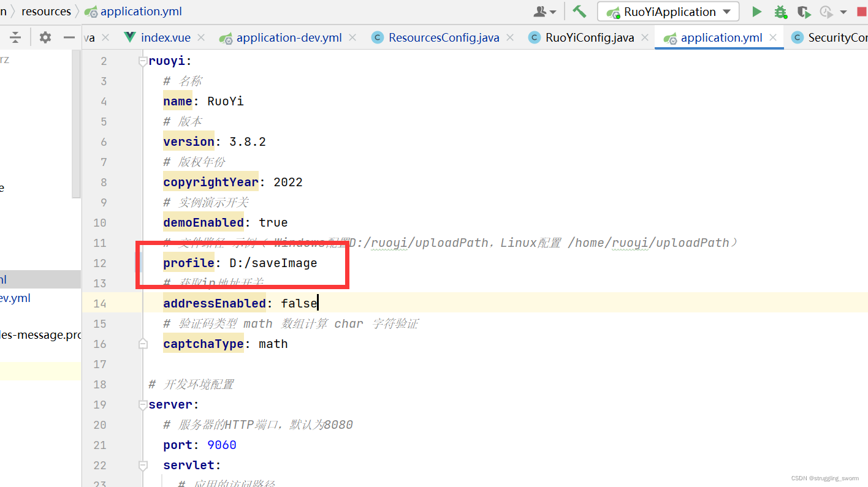Viewport: 868px width, 487px height.
Task: Click the 'captchaType' key
Action: (x=204, y=344)
